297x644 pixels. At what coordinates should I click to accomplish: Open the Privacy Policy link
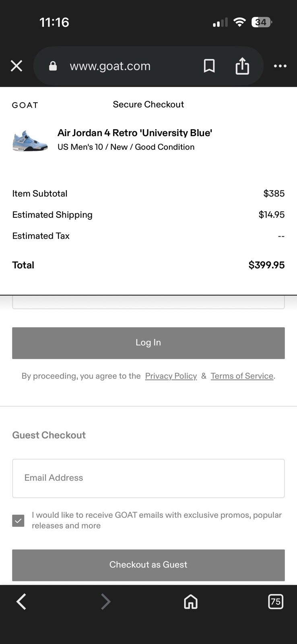pyautogui.click(x=171, y=376)
